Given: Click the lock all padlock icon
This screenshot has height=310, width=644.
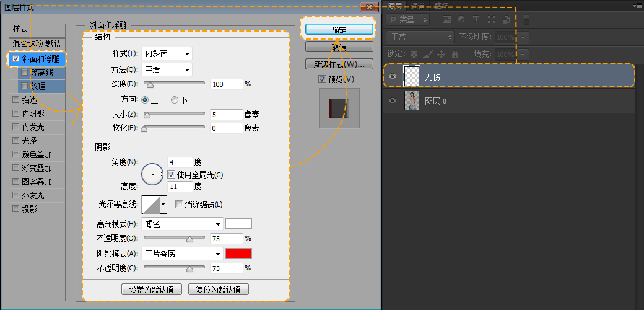Looking at the screenshot, I should click(x=455, y=54).
